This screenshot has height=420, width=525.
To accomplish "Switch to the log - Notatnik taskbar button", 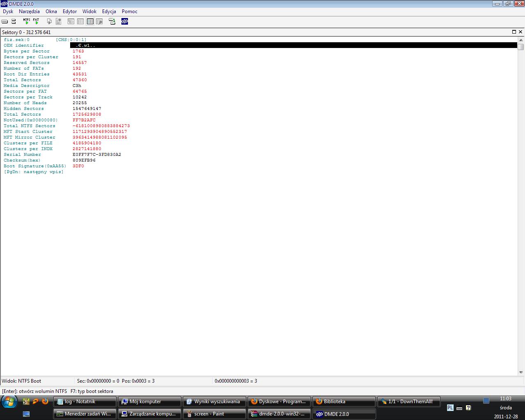I will (x=85, y=402).
